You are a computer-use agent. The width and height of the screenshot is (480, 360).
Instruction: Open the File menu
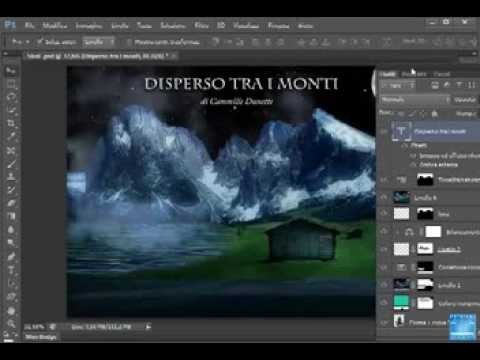tap(30, 25)
